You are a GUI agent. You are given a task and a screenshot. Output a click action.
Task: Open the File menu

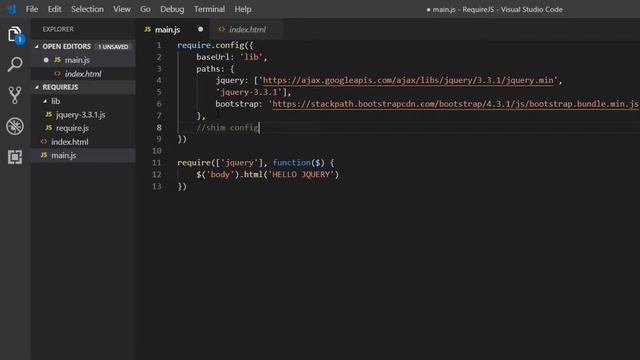[x=32, y=9]
